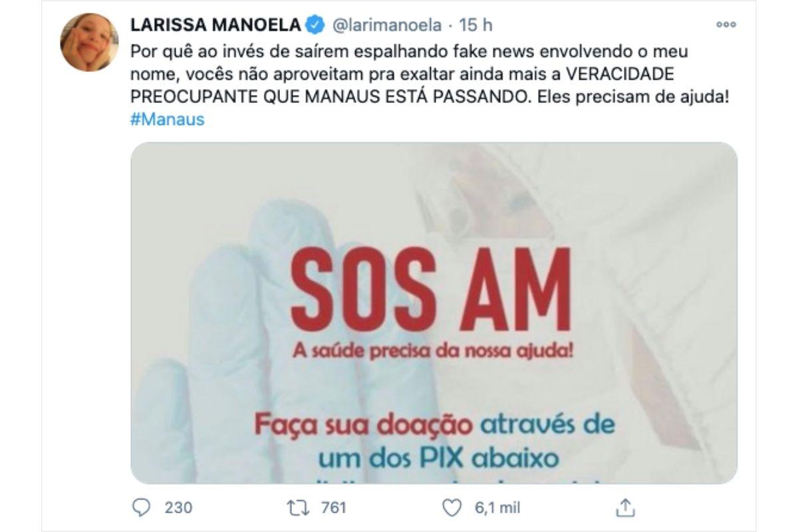Open the 15 h timestamp permalink
This screenshot has width=798, height=532.
476,26
